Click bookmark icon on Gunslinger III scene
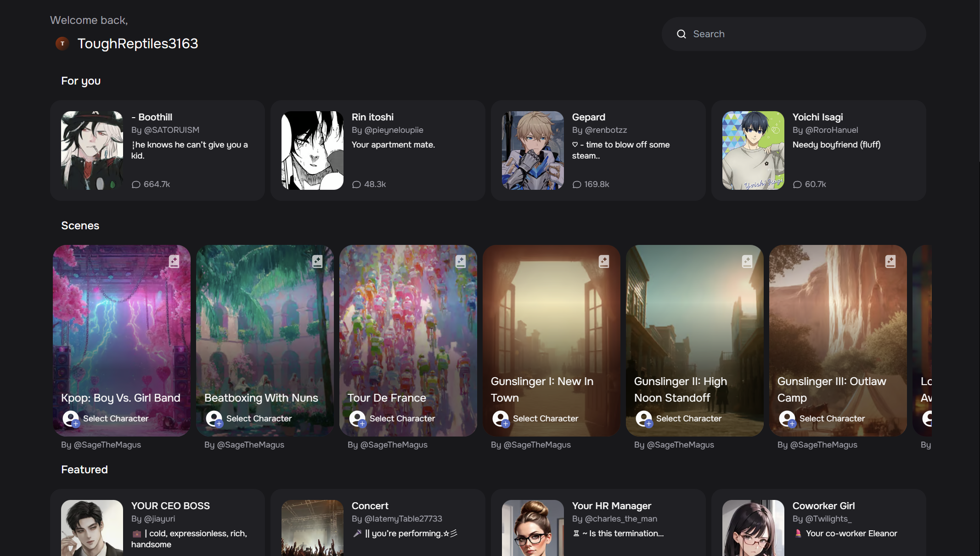This screenshot has height=556, width=980. pyautogui.click(x=890, y=261)
